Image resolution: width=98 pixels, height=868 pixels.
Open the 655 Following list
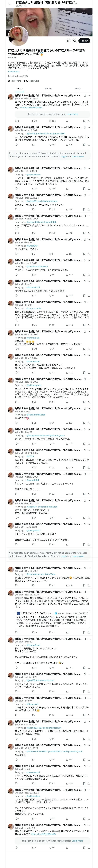point(14,81)
